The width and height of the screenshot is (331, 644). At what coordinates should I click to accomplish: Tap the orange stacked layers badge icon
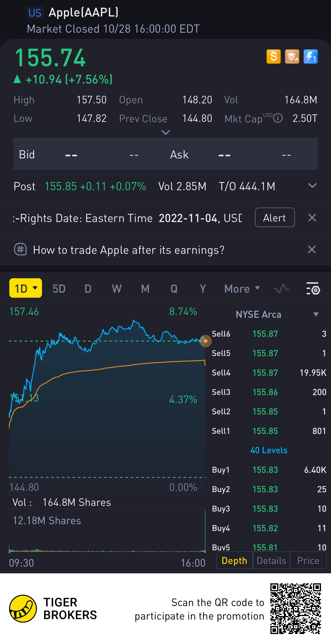click(292, 56)
